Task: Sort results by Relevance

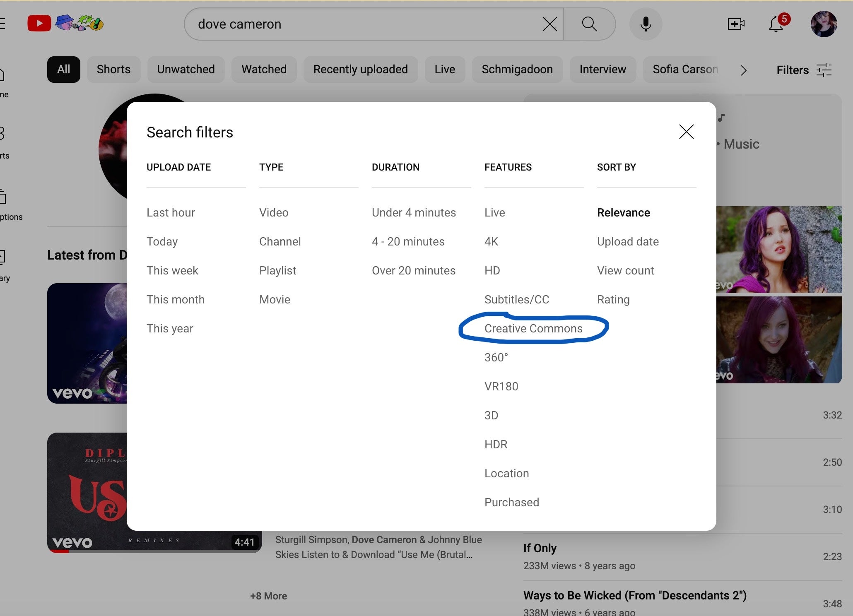Action: pyautogui.click(x=623, y=212)
